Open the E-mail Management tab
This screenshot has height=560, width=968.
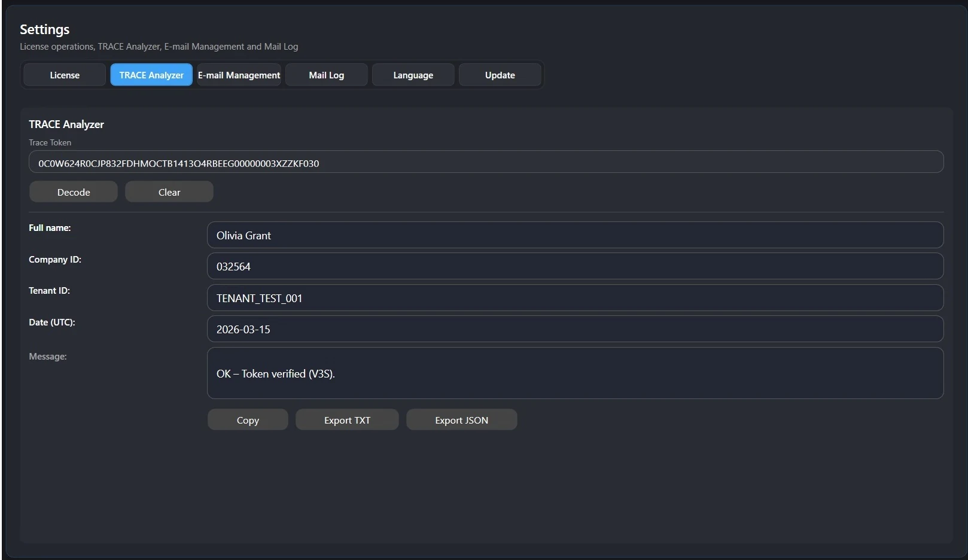coord(239,75)
